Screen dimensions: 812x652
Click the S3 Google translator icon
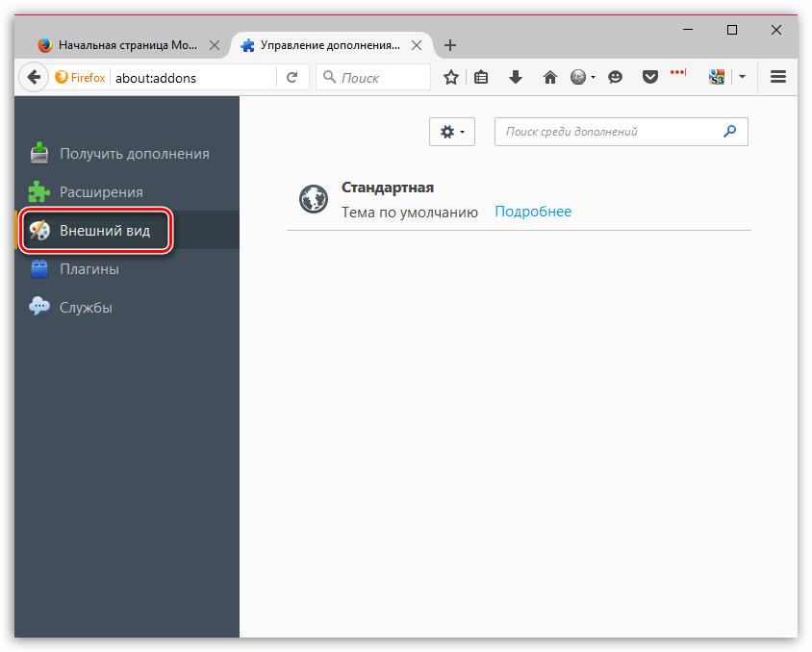(x=716, y=78)
